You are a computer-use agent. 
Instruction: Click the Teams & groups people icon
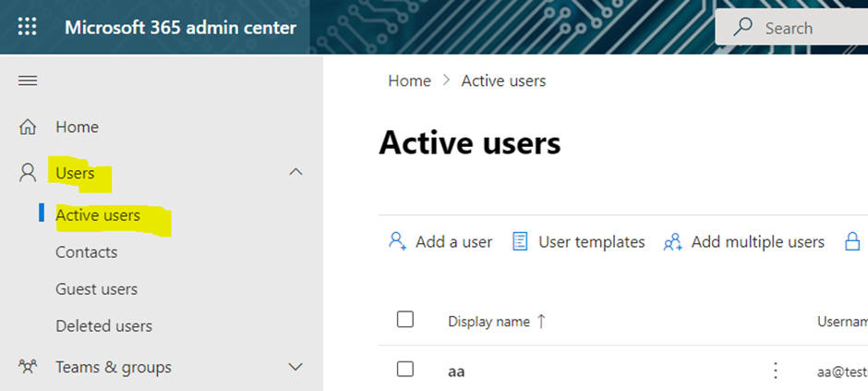pos(28,367)
